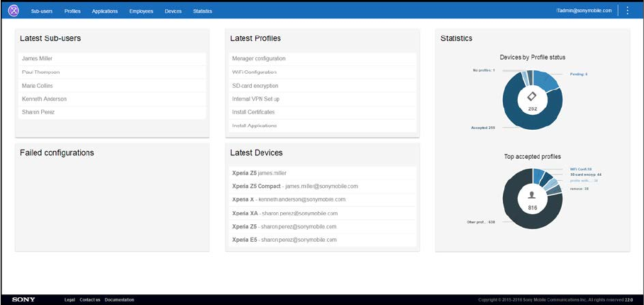The width and height of the screenshot is (644, 305).
Task: Navigate to the Devices menu
Action: (173, 11)
